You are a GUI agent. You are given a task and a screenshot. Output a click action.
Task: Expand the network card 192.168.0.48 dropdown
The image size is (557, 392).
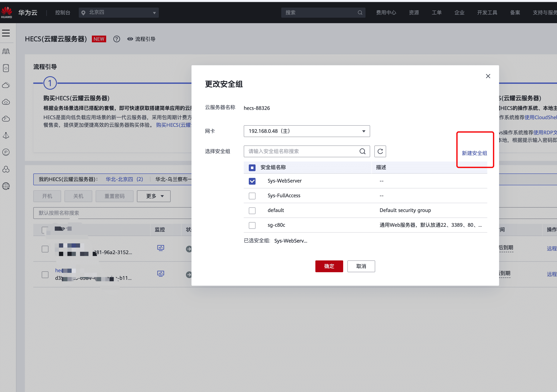click(306, 131)
